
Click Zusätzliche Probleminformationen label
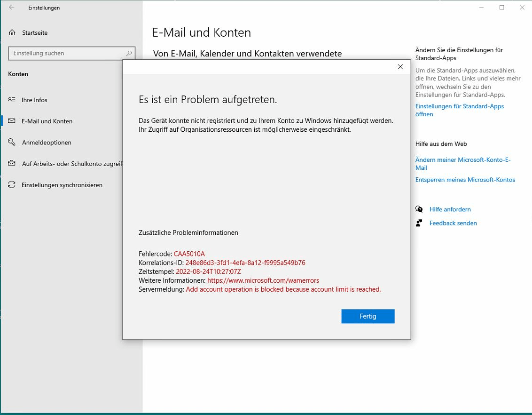[188, 232]
